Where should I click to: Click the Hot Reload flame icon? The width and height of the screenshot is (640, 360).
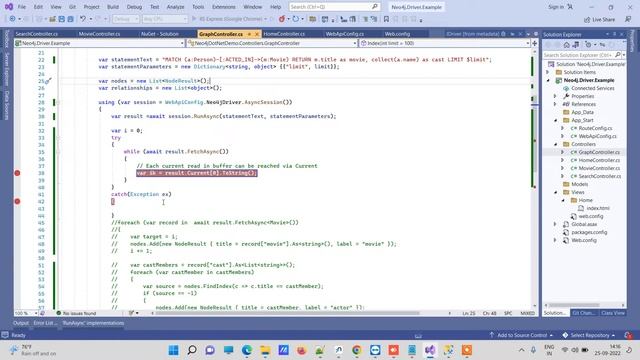pyautogui.click(x=282, y=19)
